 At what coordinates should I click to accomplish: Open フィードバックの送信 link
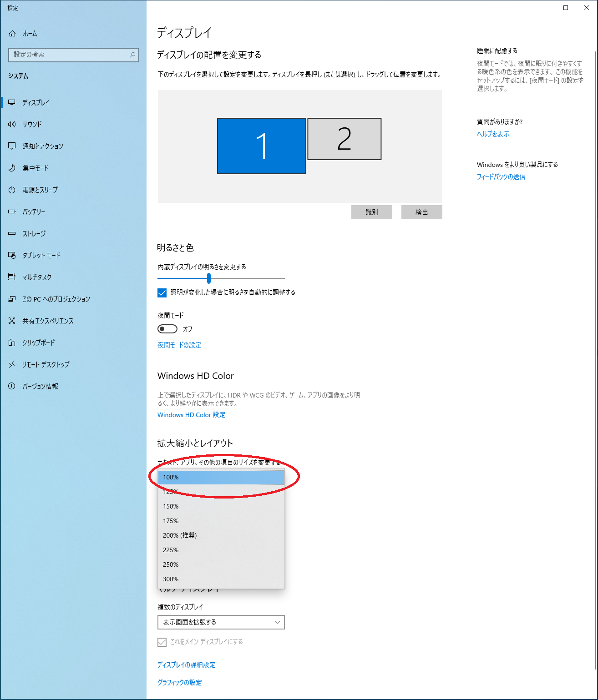pos(501,177)
